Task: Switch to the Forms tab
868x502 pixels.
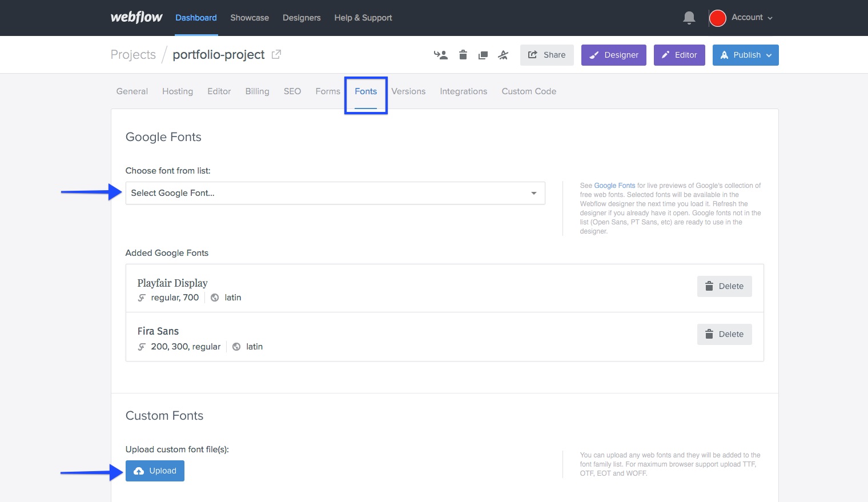Action: pos(328,91)
